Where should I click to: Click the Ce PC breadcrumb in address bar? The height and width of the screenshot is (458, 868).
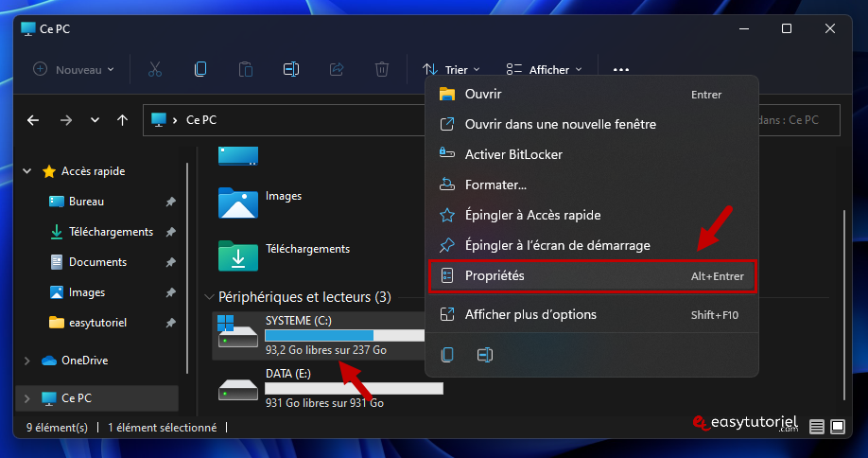[x=201, y=120]
